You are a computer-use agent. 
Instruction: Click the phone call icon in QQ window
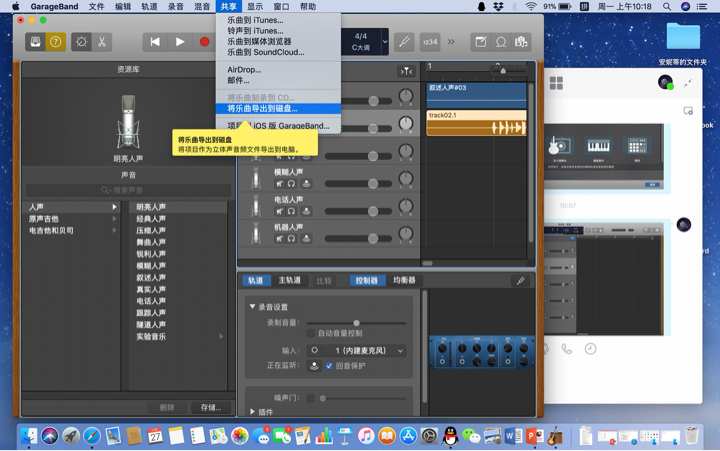567,349
